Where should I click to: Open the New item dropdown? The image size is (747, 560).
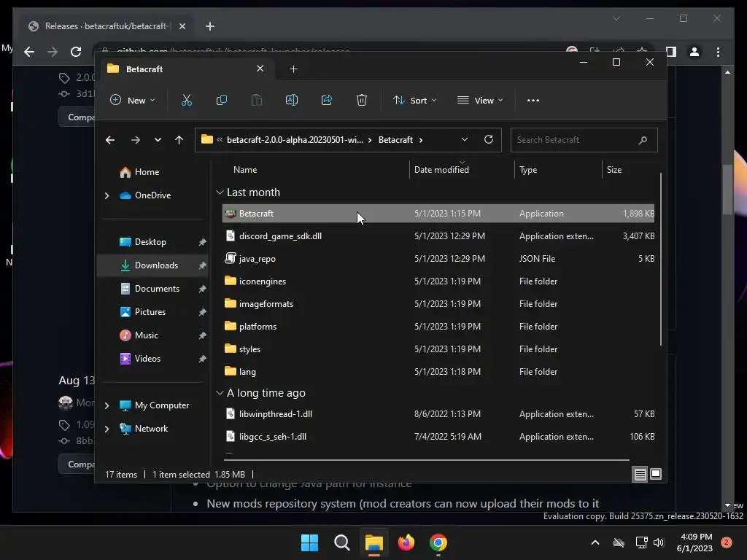click(x=133, y=100)
